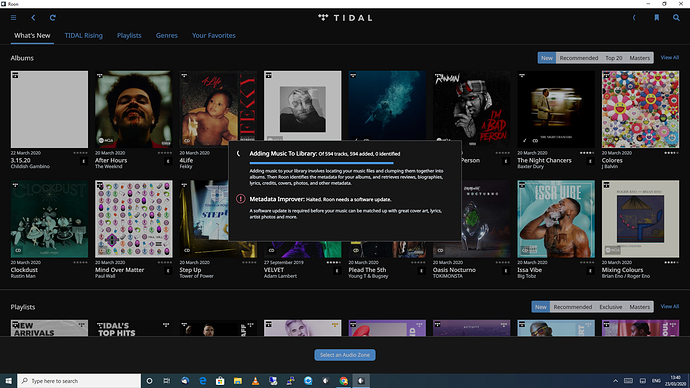Open the Clockdust album cover
The height and width of the screenshot is (388, 690).
coord(49,219)
